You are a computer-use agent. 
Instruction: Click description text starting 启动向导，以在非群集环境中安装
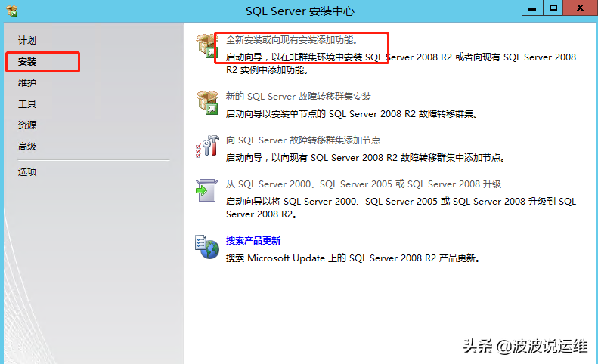coord(401,63)
